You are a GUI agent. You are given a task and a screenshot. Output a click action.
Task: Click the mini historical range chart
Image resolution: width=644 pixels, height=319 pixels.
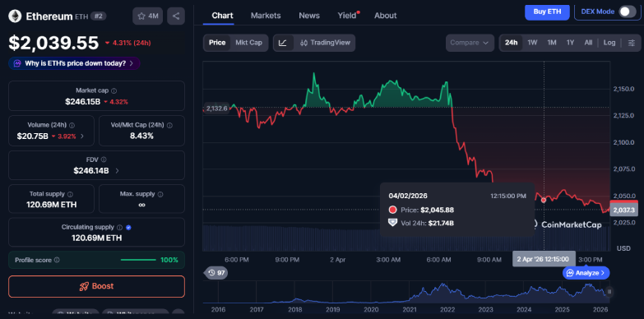click(x=405, y=292)
